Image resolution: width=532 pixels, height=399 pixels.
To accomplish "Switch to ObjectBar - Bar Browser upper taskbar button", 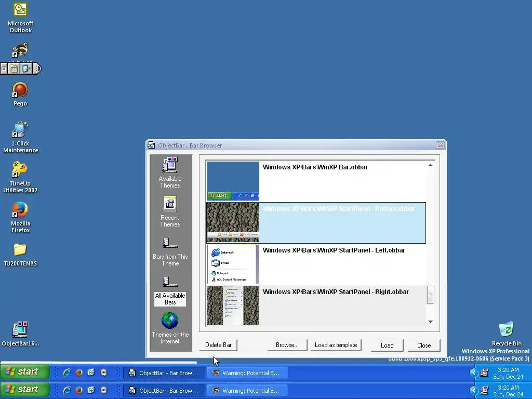I will [x=164, y=373].
